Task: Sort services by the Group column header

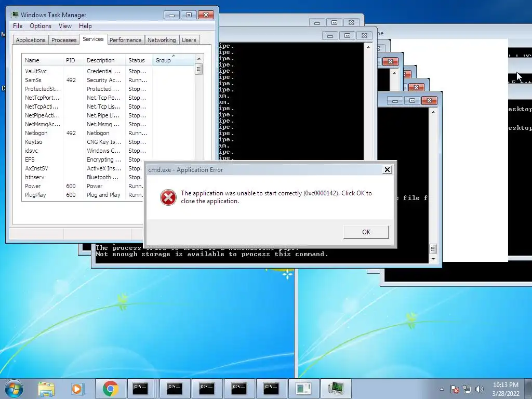Action: (x=174, y=60)
